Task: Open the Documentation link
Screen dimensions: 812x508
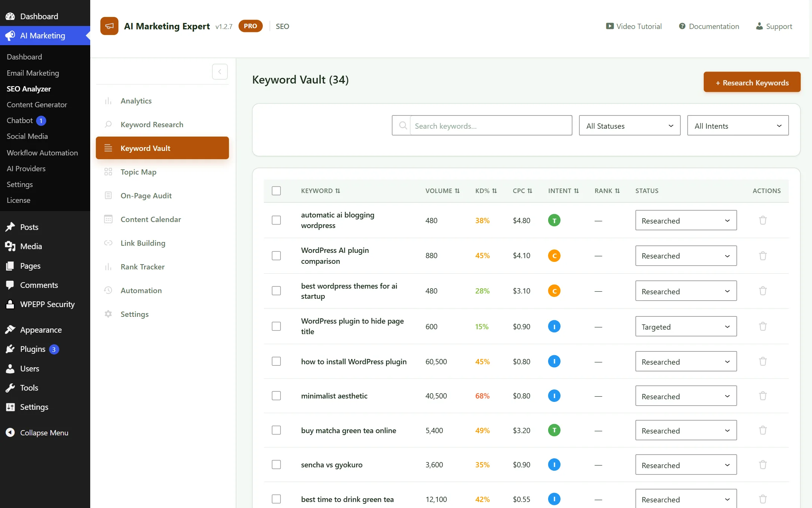Action: tap(709, 26)
